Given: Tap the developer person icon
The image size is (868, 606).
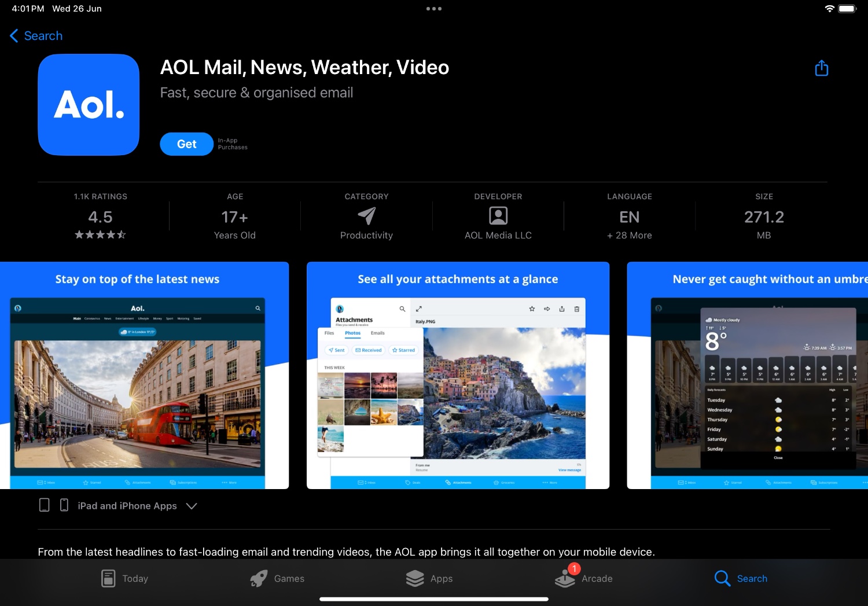Looking at the screenshot, I should pyautogui.click(x=498, y=216).
